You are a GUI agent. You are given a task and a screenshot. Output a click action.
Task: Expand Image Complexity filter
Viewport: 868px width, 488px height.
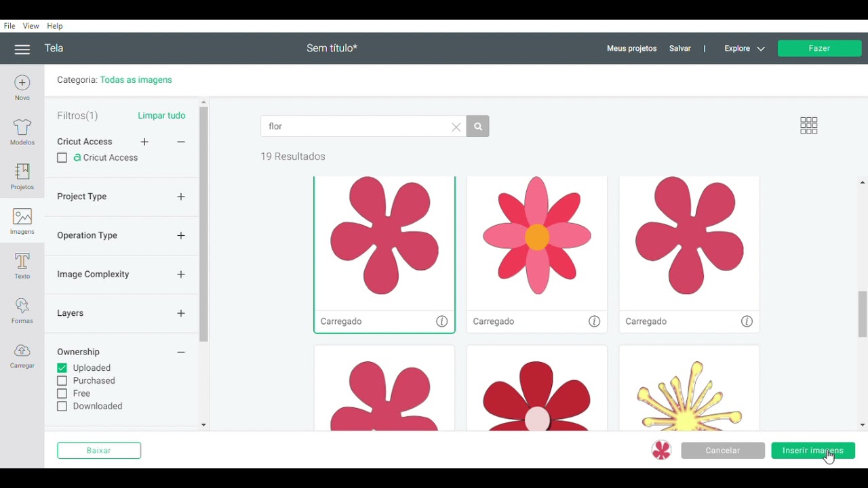pos(181,274)
